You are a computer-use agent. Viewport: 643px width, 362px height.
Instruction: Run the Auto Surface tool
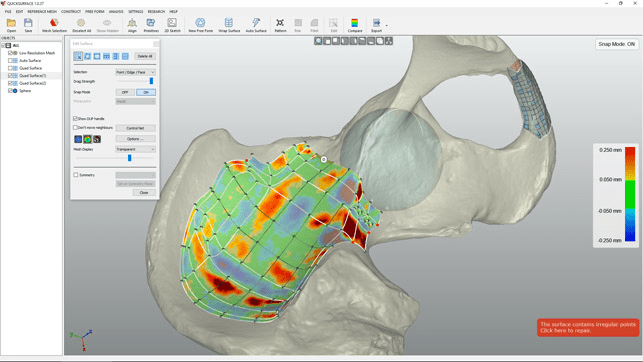tap(256, 25)
